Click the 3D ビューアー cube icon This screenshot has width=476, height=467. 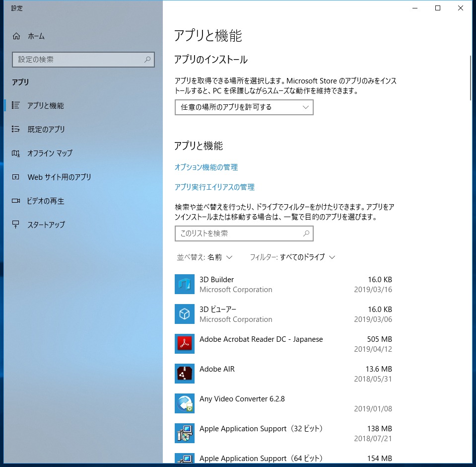[184, 314]
